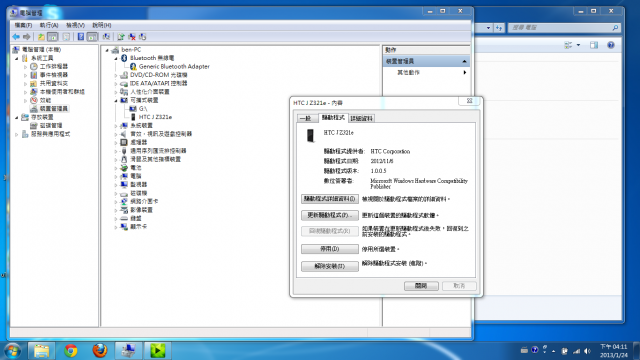The image size is (640, 360).
Task: Expand the 網路介面卡 category
Action: click(x=116, y=202)
